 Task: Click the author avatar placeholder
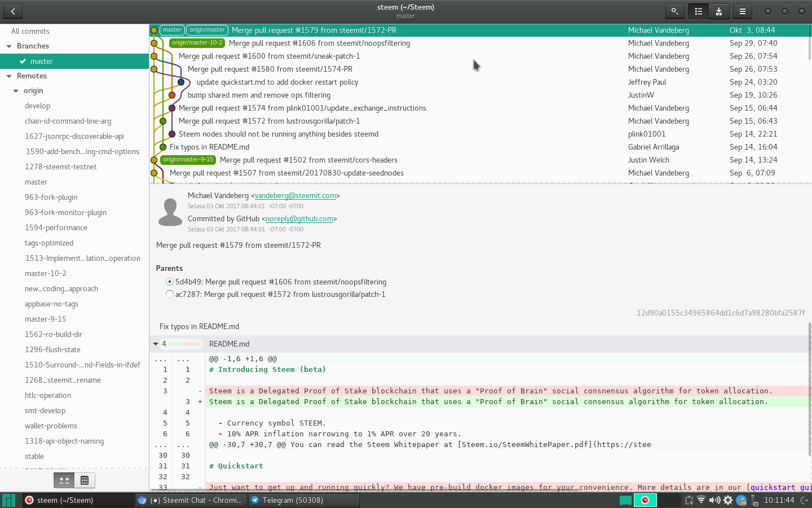170,212
